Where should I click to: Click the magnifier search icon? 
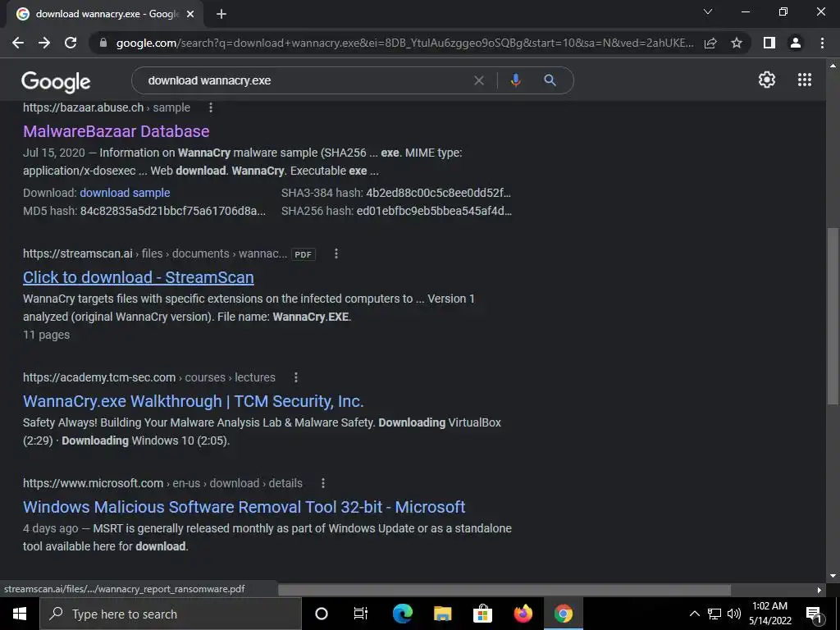550,80
